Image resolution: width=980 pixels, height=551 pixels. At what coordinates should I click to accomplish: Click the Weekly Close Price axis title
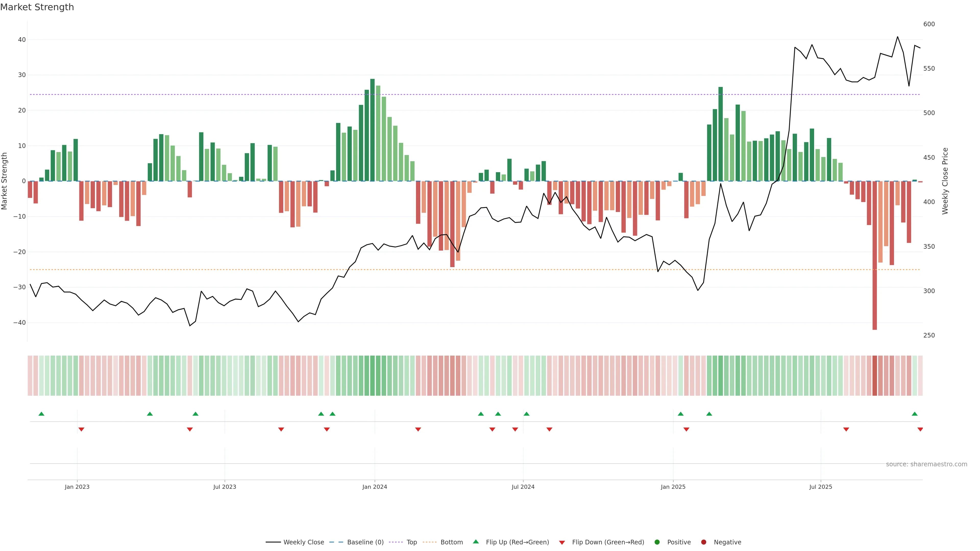945,181
